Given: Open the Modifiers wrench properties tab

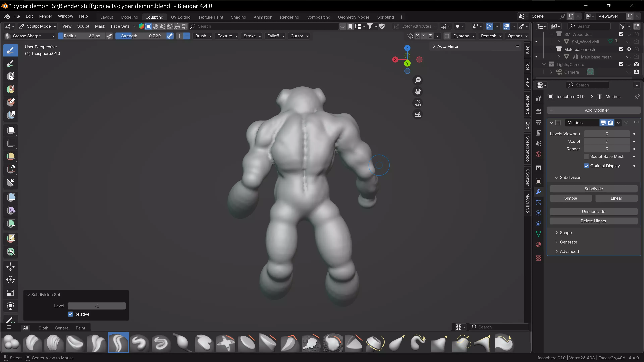Looking at the screenshot, I should coord(539,192).
